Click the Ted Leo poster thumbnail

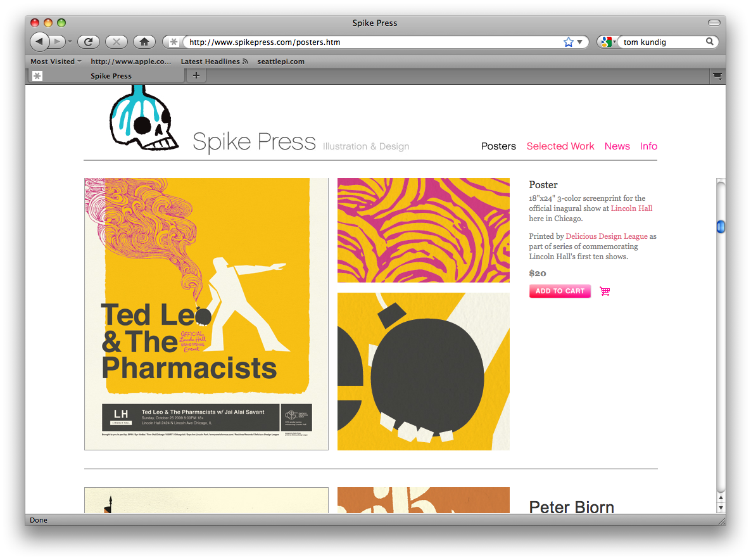[206, 314]
